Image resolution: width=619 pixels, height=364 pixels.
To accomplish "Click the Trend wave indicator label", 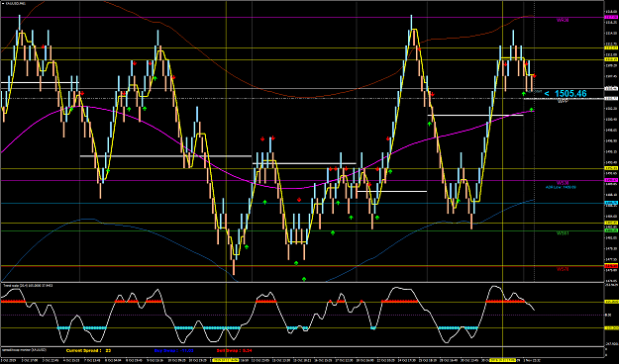I will coord(28,285).
